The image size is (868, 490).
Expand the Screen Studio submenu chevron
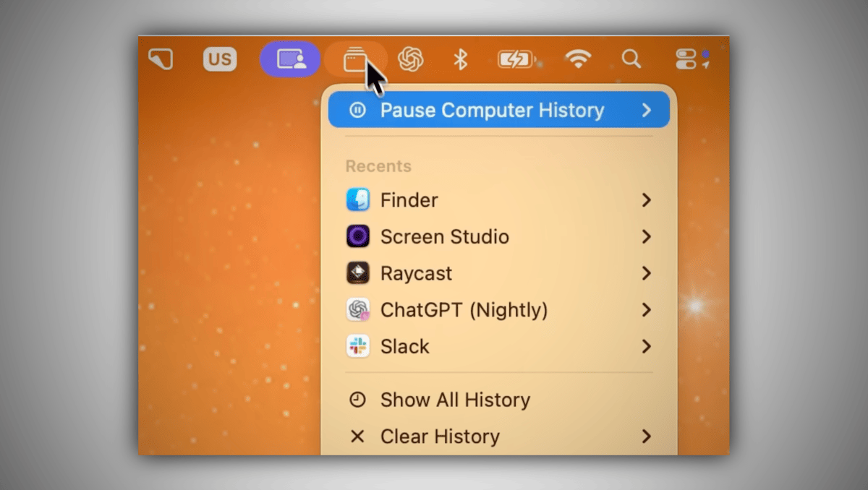pos(647,237)
